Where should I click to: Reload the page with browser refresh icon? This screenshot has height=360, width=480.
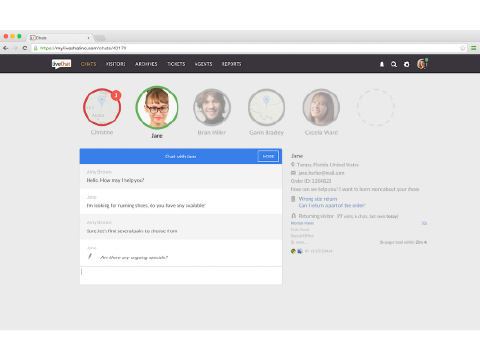tap(25, 48)
